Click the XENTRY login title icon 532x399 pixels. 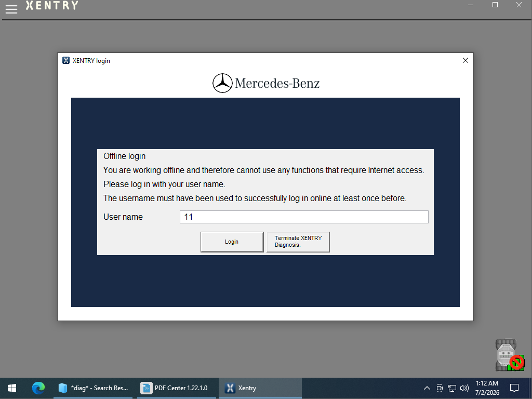[x=66, y=60]
